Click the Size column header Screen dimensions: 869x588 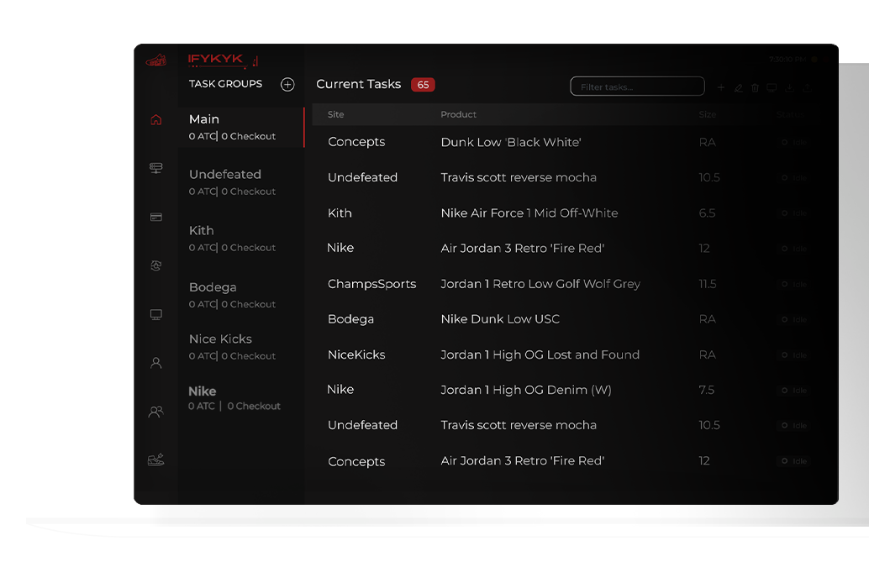[707, 114]
